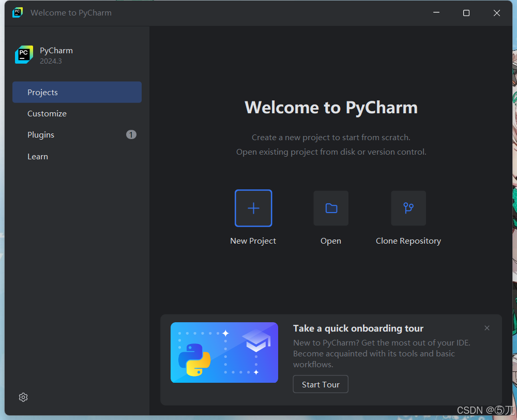Click the PyCharm logo in the sidebar
The image size is (517, 420).
point(24,55)
